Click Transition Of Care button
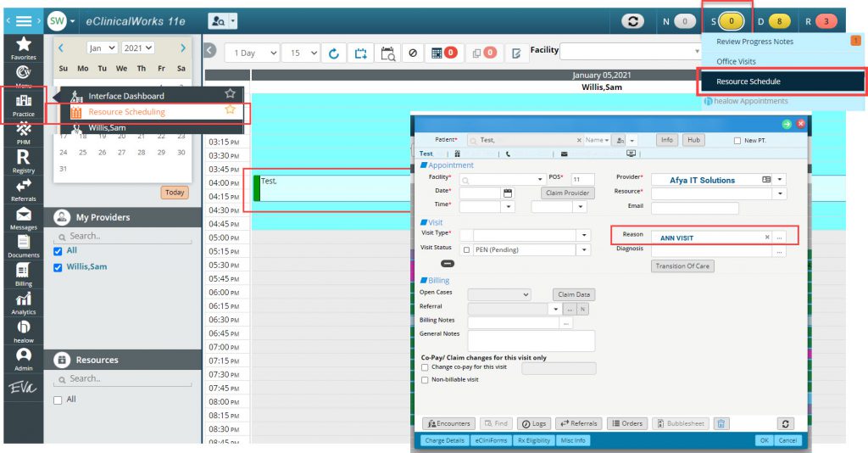Viewport: 868px width, 453px height. tap(682, 266)
